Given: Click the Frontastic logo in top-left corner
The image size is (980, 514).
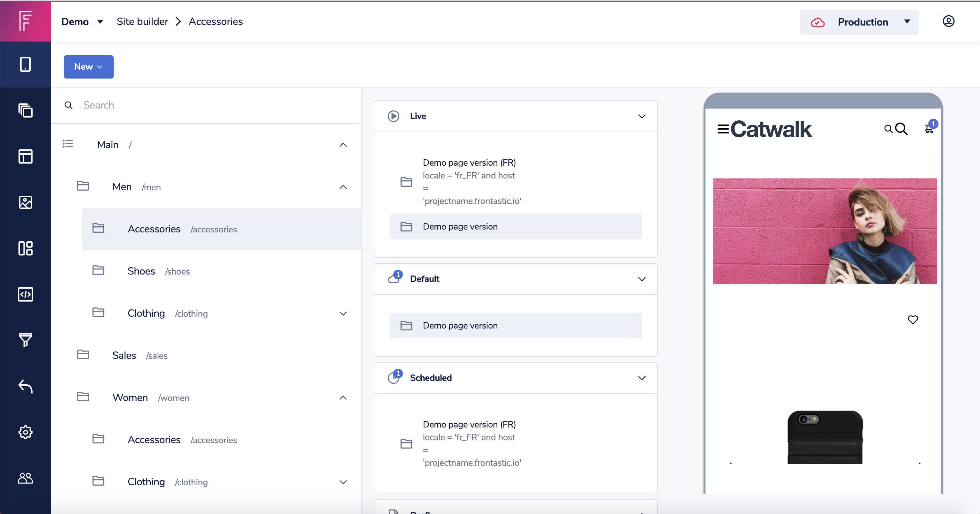Looking at the screenshot, I should coord(25,21).
